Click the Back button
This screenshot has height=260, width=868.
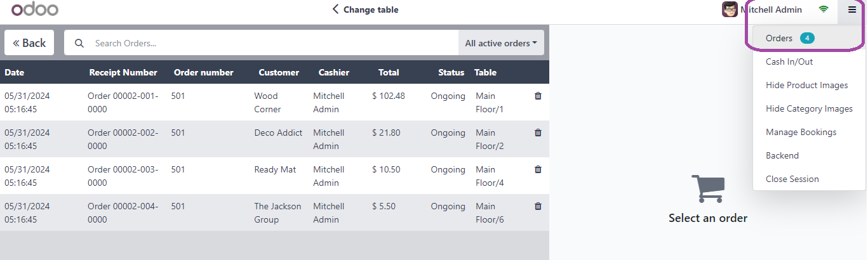(x=29, y=43)
